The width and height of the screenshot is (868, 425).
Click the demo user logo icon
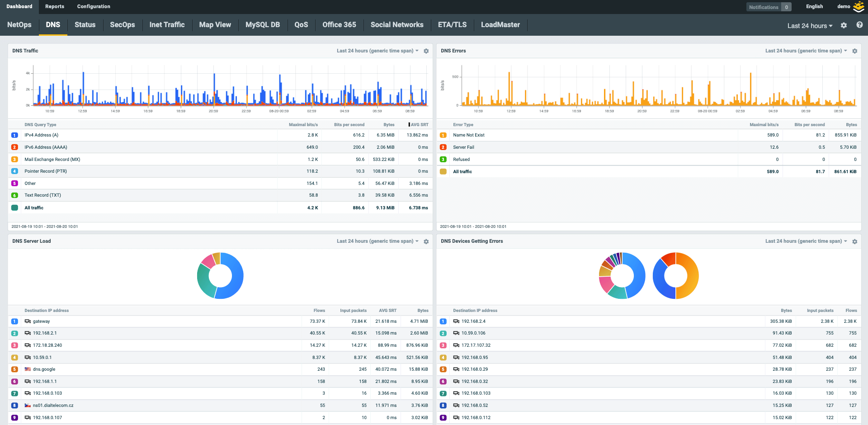tap(859, 7)
